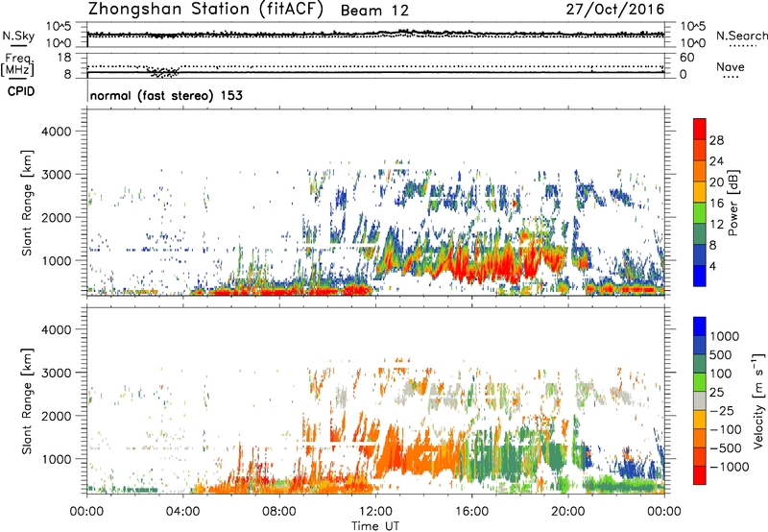
Task: Click the '16' label on the Power colorbar
Action: tap(716, 204)
